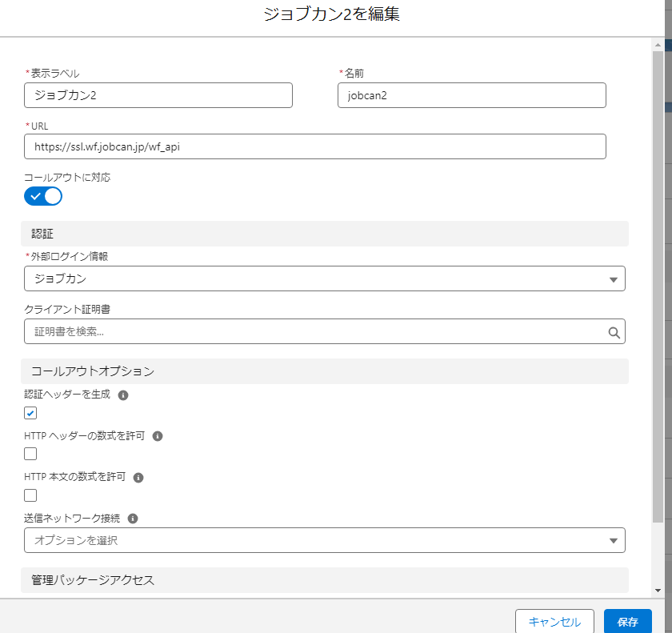Select the URL input field
Screen dimensions: 672x633
(315, 146)
